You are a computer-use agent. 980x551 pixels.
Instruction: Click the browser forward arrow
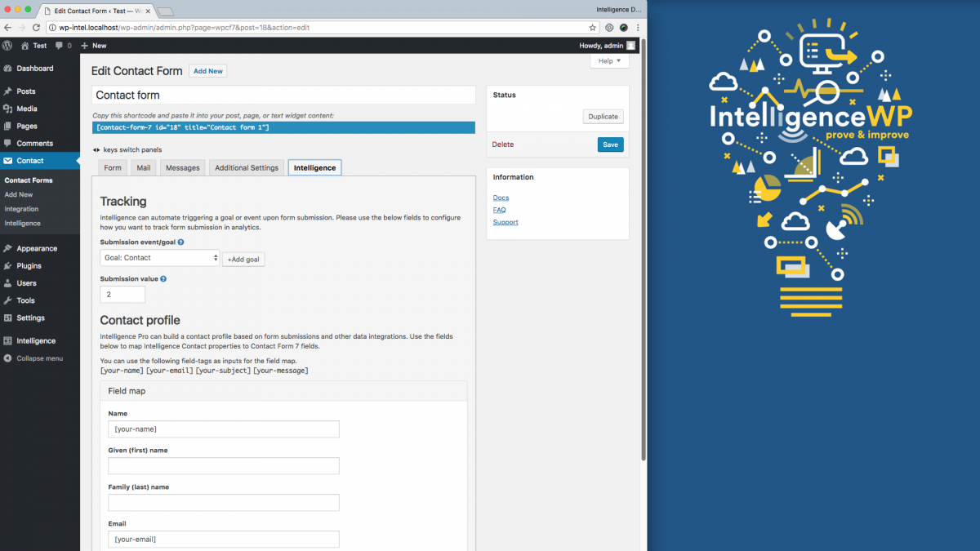(22, 27)
